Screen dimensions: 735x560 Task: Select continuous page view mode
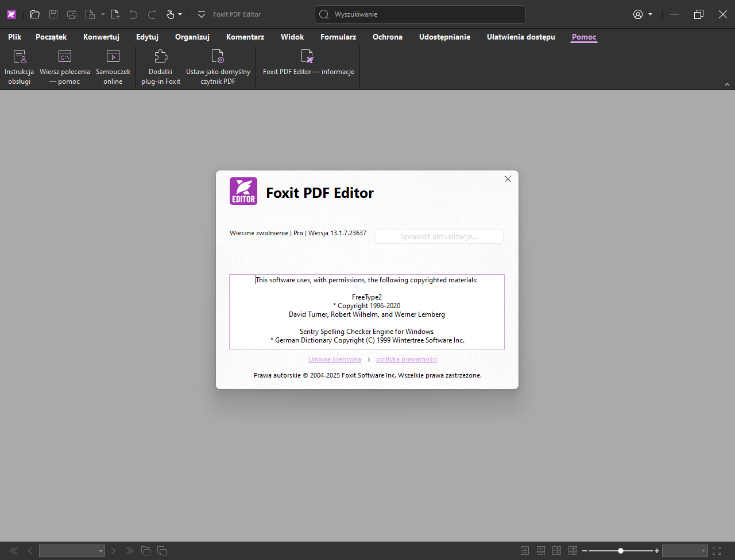[541, 551]
